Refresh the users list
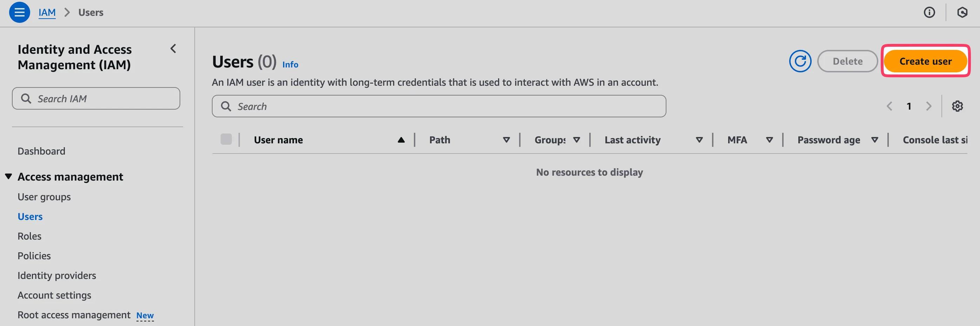Screen dimensions: 980x326 800,61
